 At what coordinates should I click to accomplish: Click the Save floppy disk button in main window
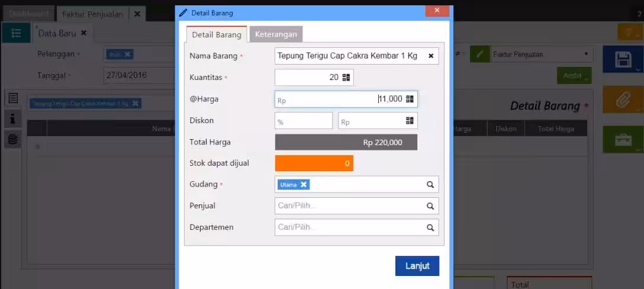pos(623,59)
